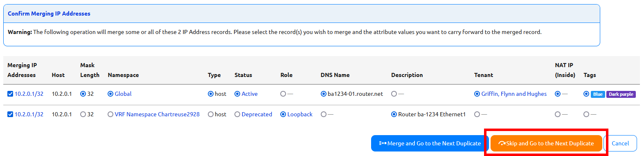The height and width of the screenshot is (156, 644).
Task: Click the Namespace column header
Action: (123, 75)
